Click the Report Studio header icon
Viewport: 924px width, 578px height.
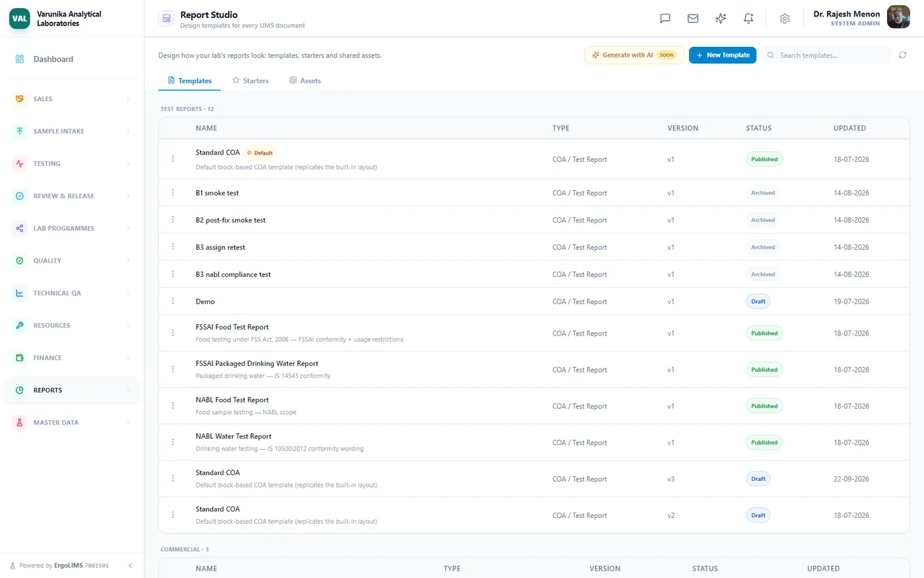click(166, 18)
